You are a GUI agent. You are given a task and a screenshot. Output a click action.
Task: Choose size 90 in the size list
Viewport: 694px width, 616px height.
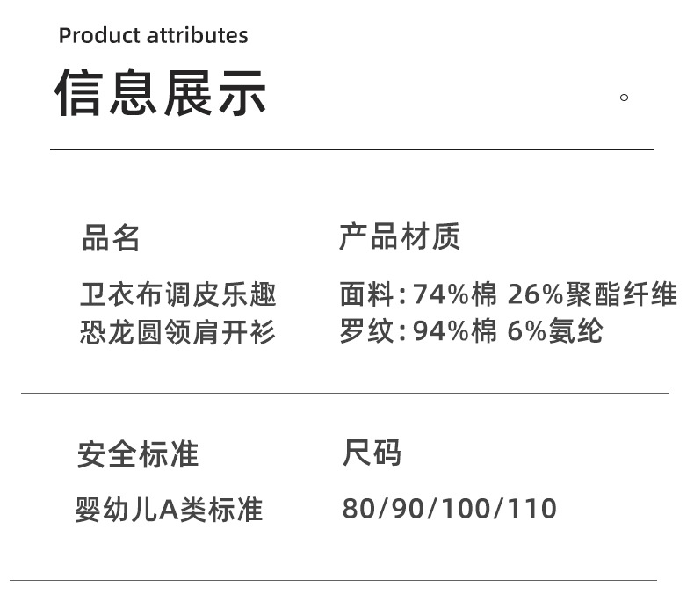click(407, 509)
